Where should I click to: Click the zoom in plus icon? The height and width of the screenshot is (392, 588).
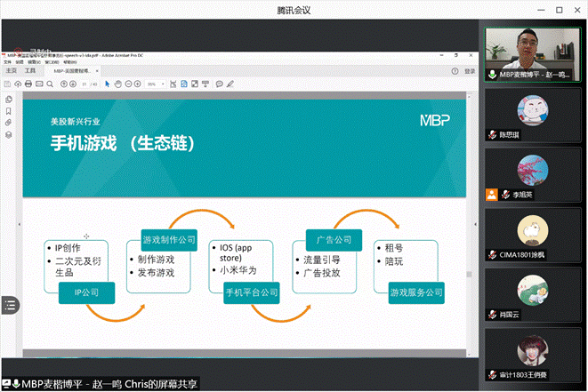click(x=138, y=84)
